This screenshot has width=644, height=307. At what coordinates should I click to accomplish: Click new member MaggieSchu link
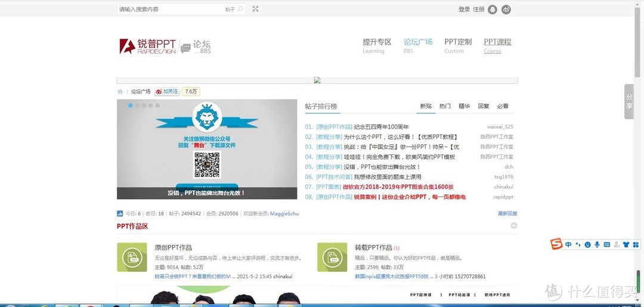[x=284, y=213]
